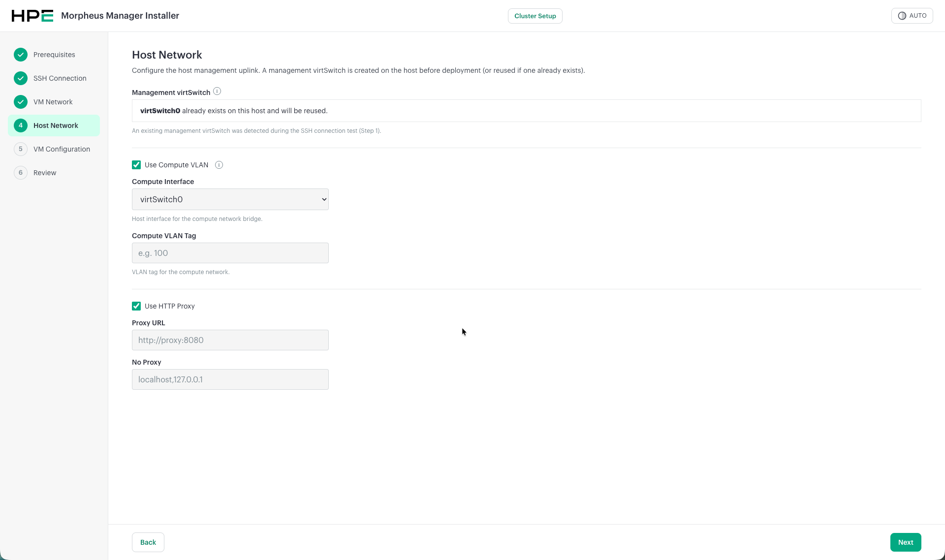Image resolution: width=945 pixels, height=560 pixels.
Task: Uncheck the Use Compute VLAN checkbox
Action: tap(136, 165)
